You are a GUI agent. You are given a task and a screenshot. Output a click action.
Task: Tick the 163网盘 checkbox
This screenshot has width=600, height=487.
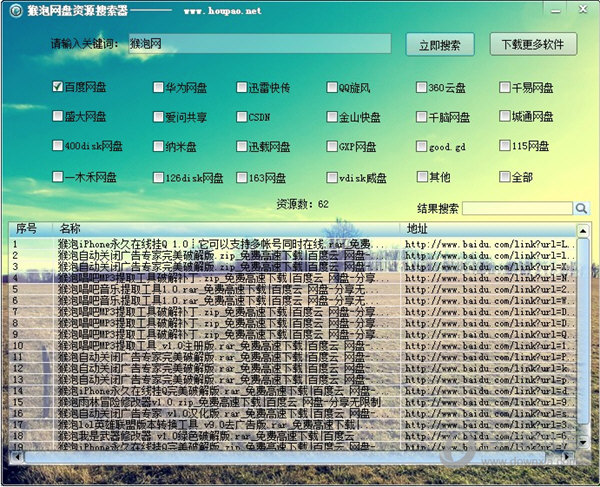click(241, 178)
